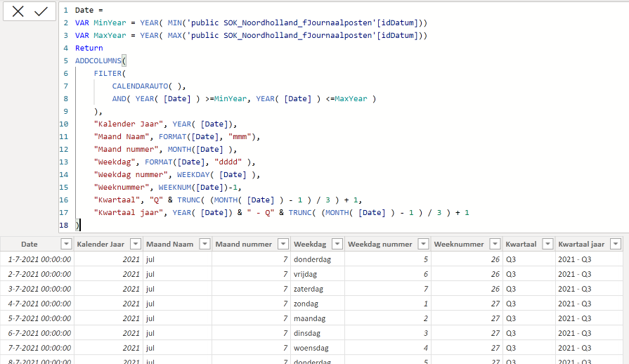Select the Kwartaal column header
The image size is (629, 364).
(521, 244)
